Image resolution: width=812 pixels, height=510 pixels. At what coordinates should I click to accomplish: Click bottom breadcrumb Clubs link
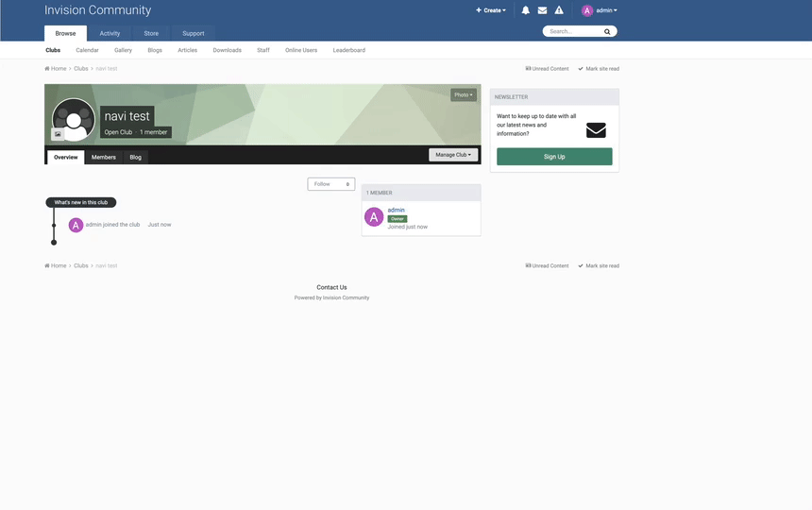coord(81,265)
